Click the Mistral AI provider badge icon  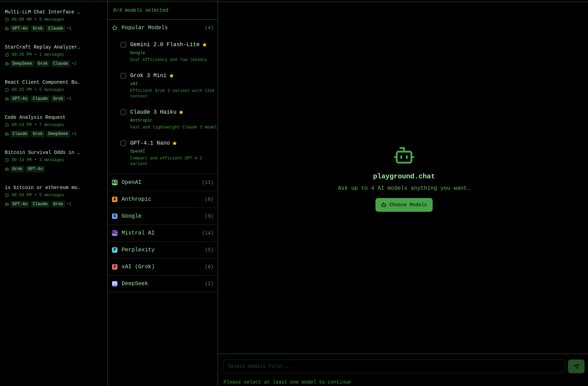click(115, 233)
